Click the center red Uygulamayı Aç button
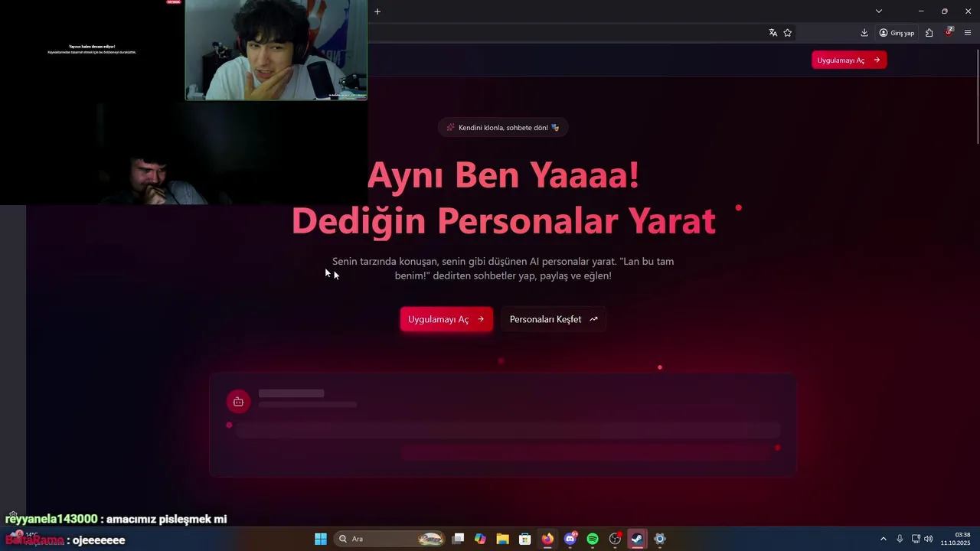The height and width of the screenshot is (551, 980). click(446, 319)
